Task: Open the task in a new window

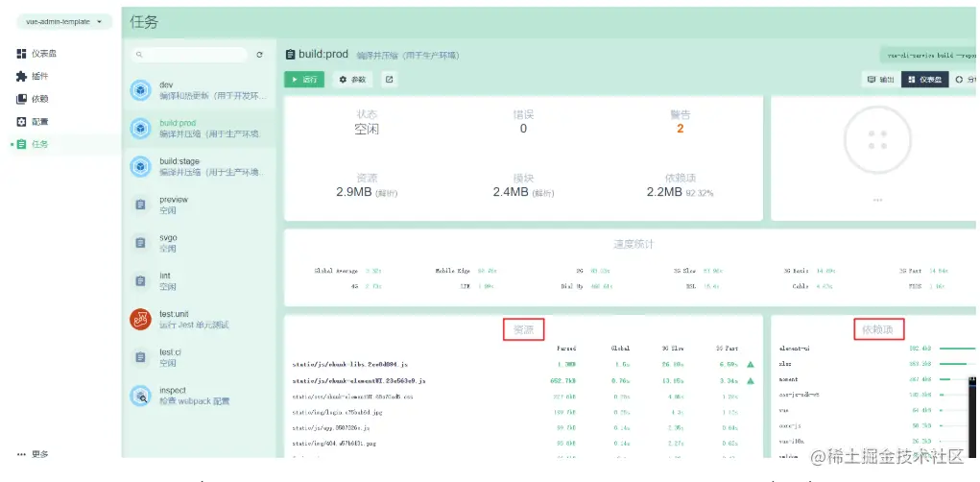Action: (390, 80)
